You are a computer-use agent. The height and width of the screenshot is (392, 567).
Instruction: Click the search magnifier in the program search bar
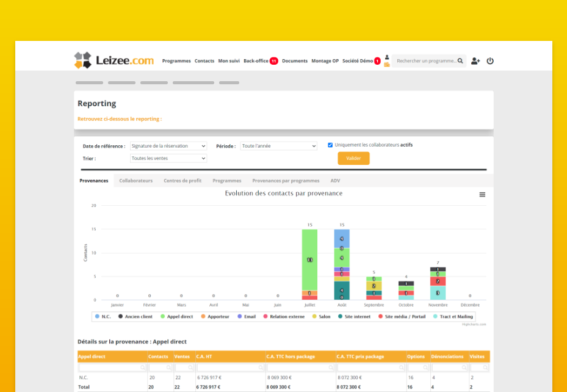coord(460,60)
